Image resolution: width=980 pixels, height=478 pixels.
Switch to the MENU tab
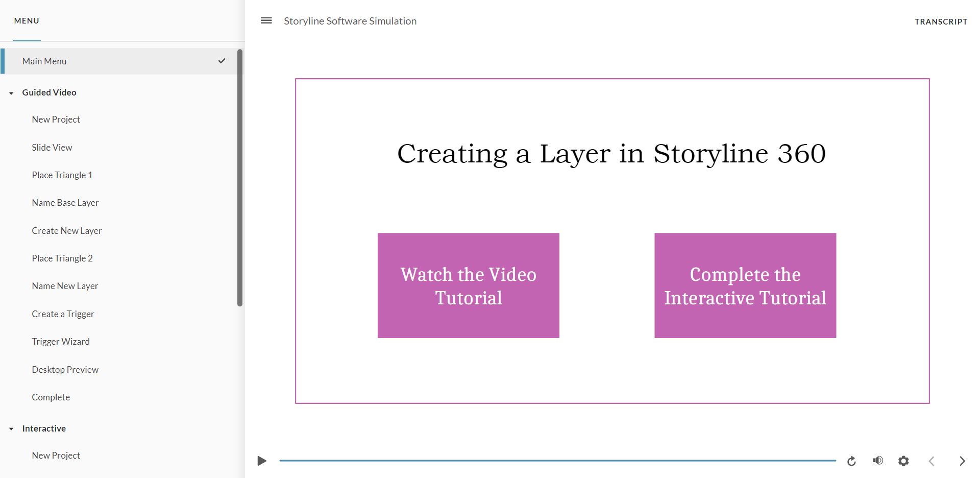[26, 20]
